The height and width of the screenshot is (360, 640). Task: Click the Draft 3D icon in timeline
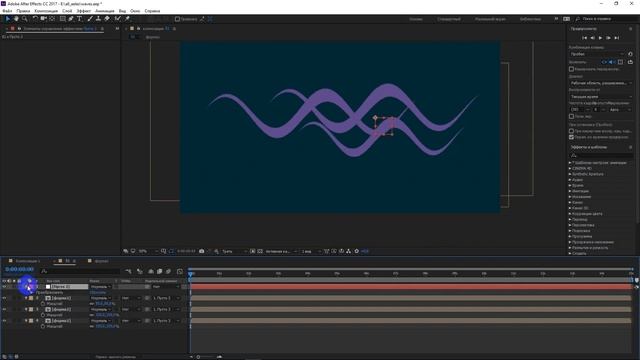click(x=140, y=271)
